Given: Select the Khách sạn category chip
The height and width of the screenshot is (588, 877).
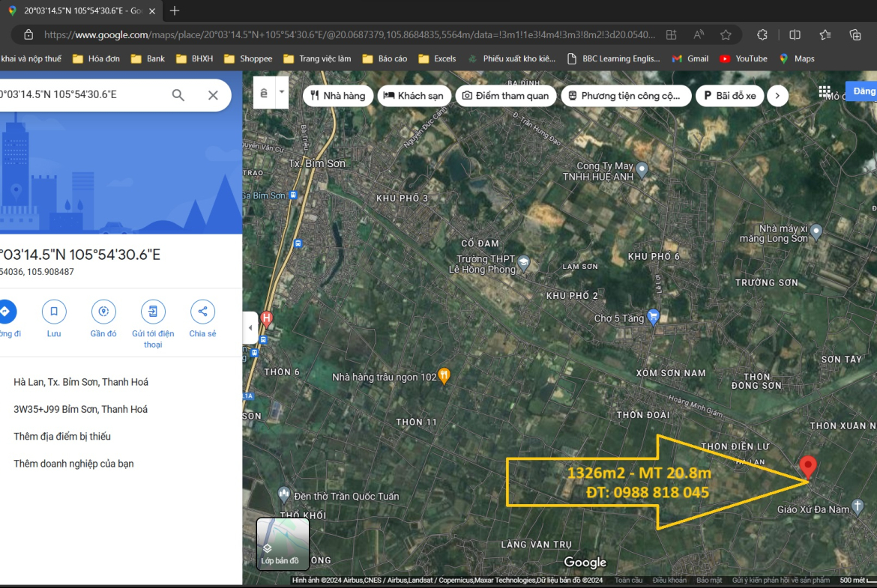Looking at the screenshot, I should pos(413,96).
